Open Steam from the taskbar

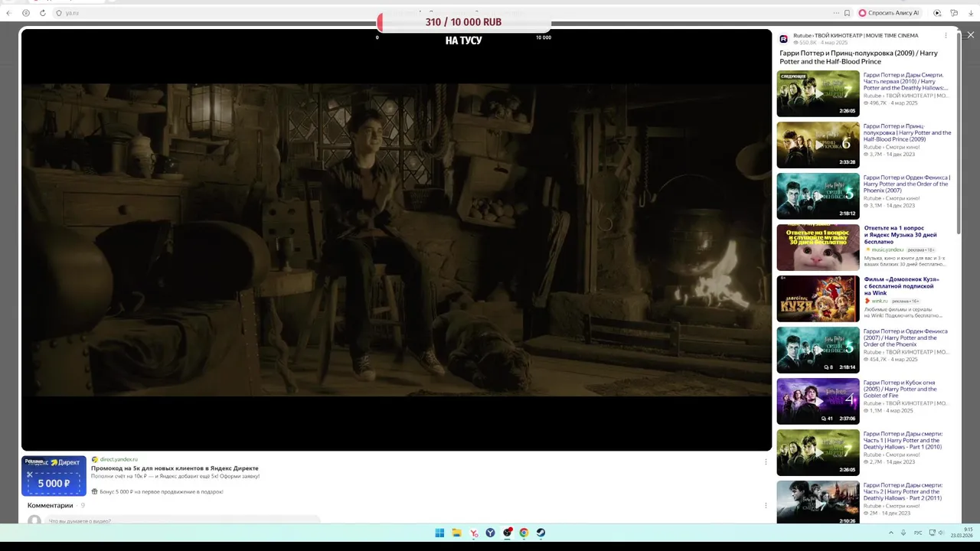541,533
